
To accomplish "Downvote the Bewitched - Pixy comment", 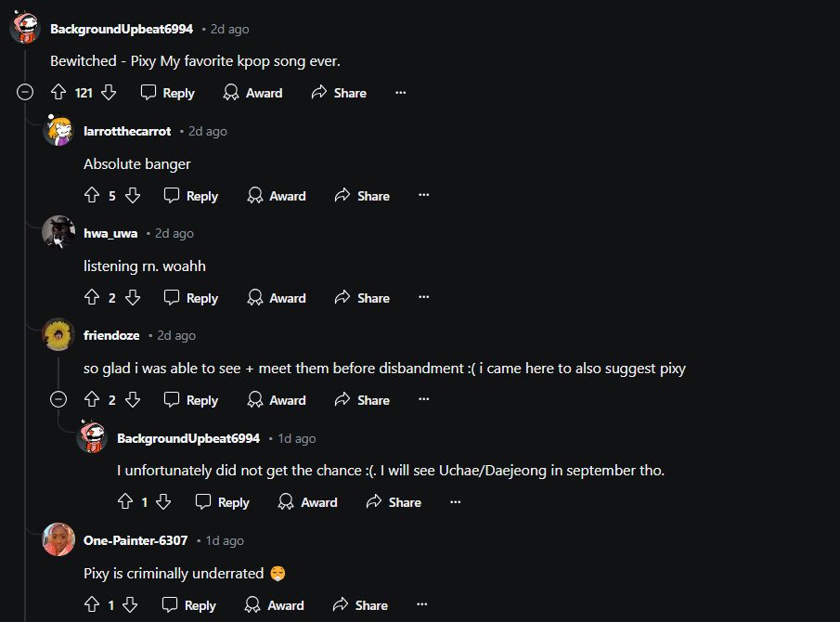I will pos(109,93).
